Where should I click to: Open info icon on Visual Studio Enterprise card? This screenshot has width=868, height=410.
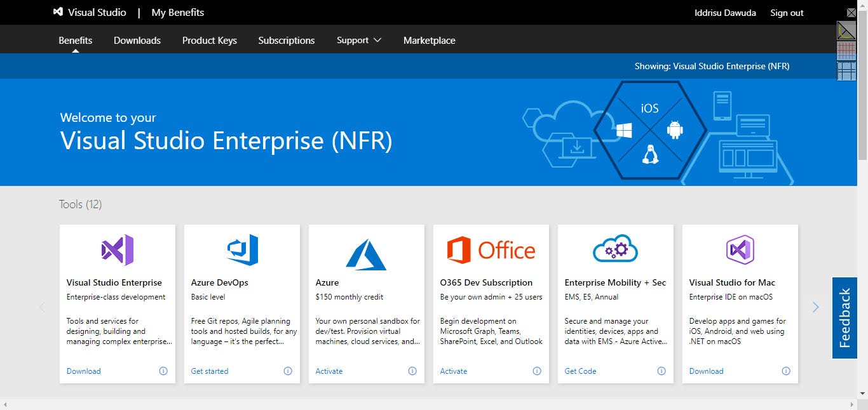163,371
